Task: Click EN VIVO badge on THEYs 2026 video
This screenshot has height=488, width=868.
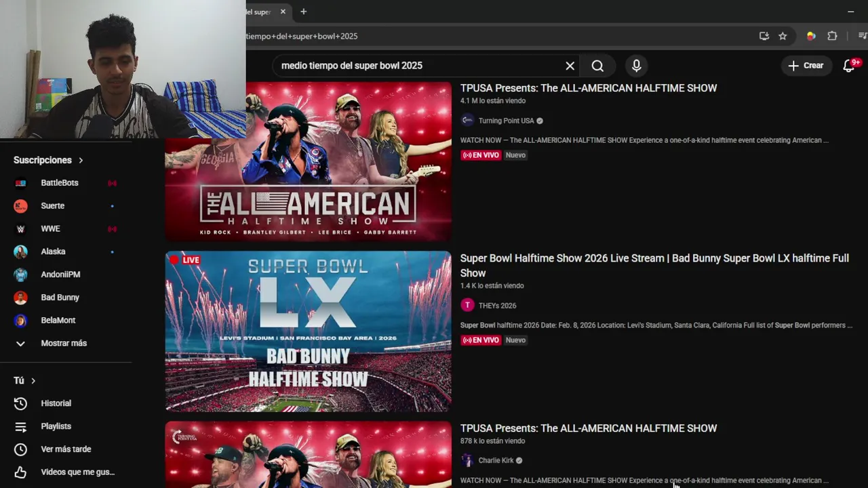Action: pos(481,340)
